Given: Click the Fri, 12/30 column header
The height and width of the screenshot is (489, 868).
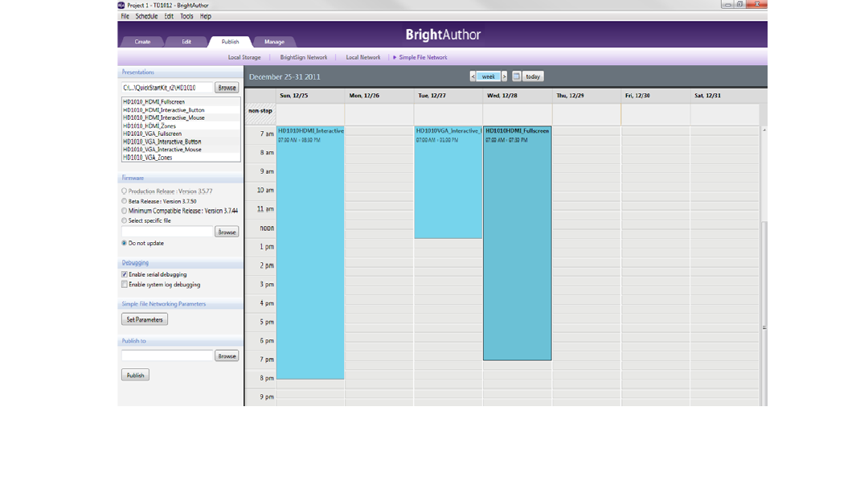Looking at the screenshot, I should click(x=656, y=96).
